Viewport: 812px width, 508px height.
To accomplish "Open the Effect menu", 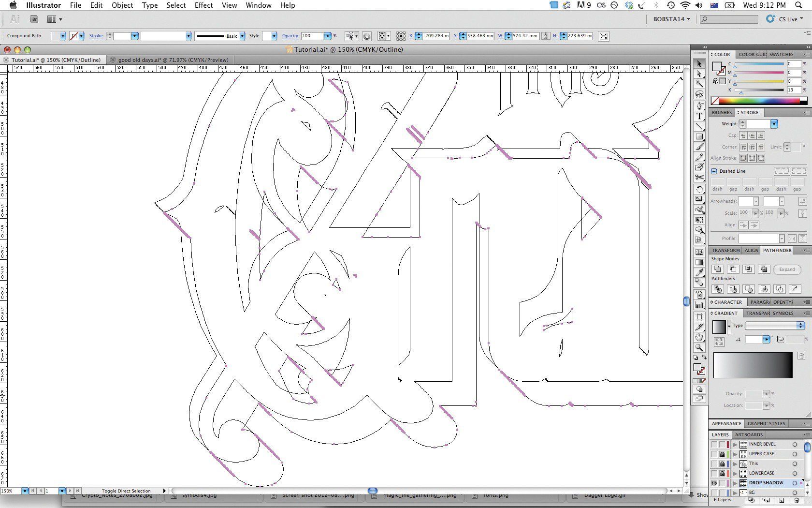I will (203, 5).
